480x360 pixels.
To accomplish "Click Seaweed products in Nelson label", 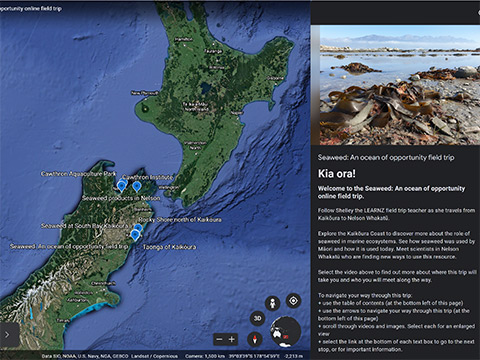I will pos(121,198).
